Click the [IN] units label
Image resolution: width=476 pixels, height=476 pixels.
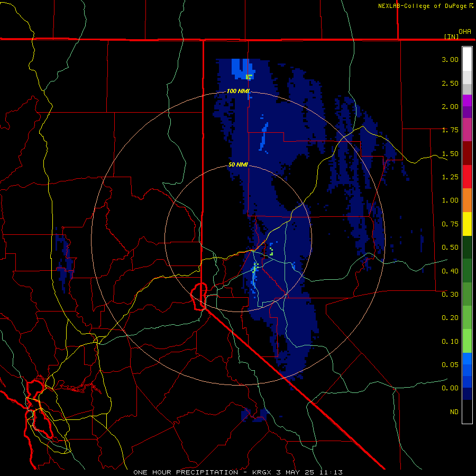[x=452, y=36]
